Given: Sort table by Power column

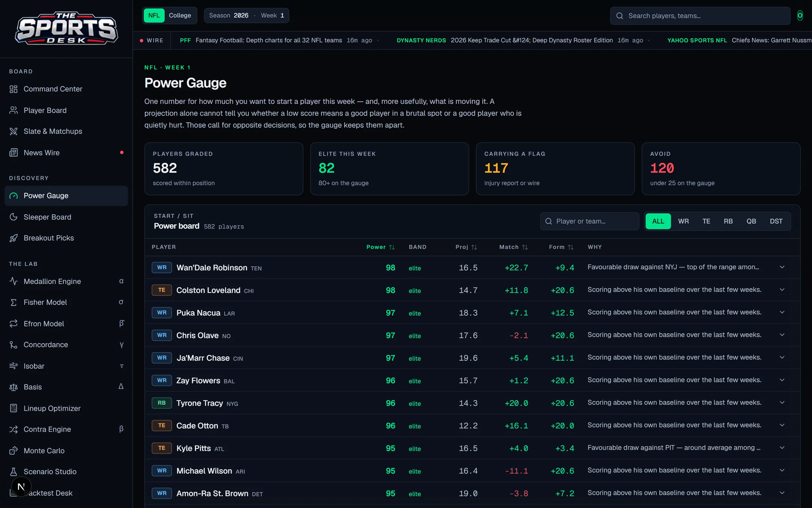Looking at the screenshot, I should (380, 247).
